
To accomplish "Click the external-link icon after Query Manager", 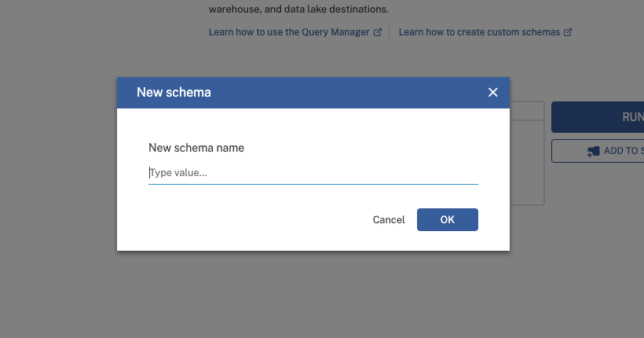I will pyautogui.click(x=378, y=32).
